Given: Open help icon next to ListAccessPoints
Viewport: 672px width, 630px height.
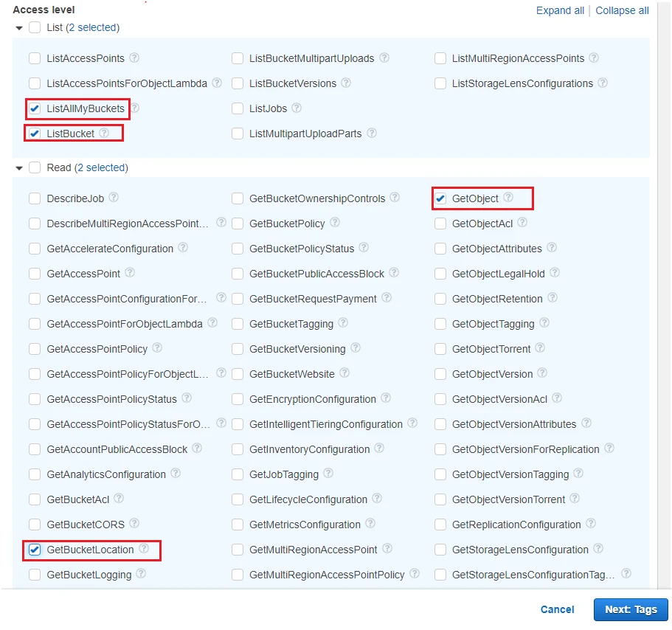Looking at the screenshot, I should pyautogui.click(x=134, y=58).
